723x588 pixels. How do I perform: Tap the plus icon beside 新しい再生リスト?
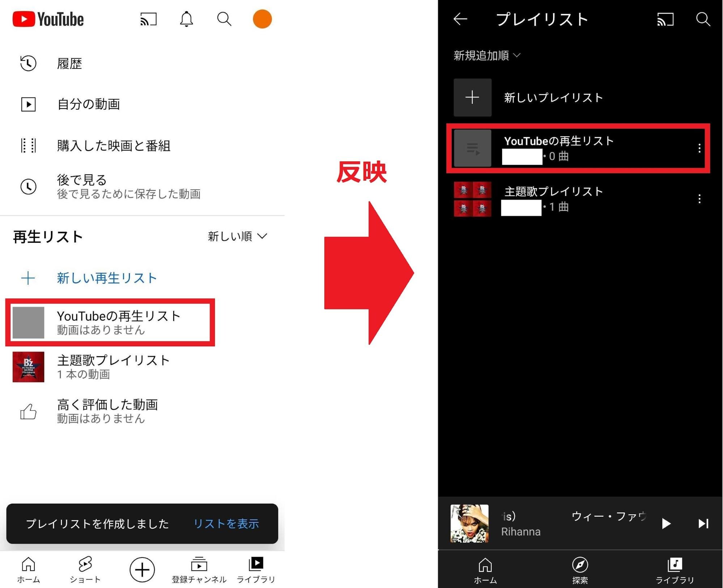pyautogui.click(x=28, y=278)
